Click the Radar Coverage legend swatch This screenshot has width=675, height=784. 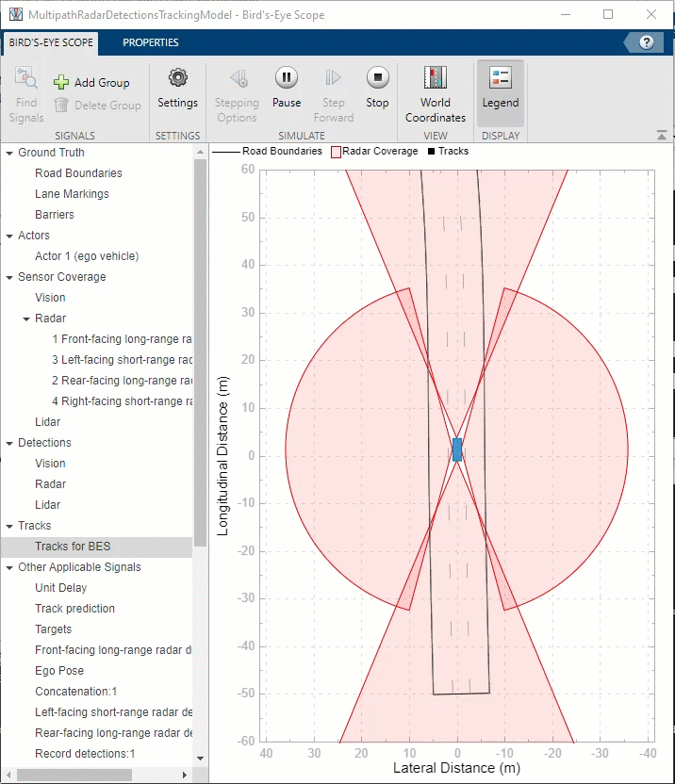pos(336,151)
